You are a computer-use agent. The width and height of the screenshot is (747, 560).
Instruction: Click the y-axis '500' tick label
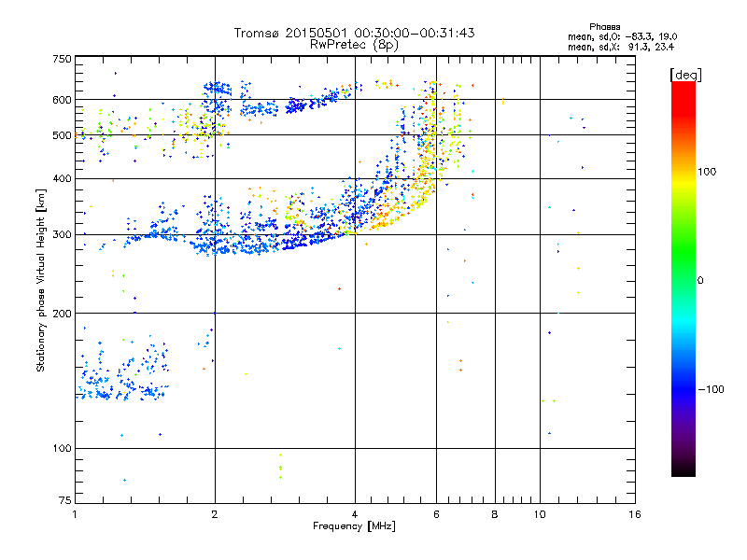(x=62, y=135)
